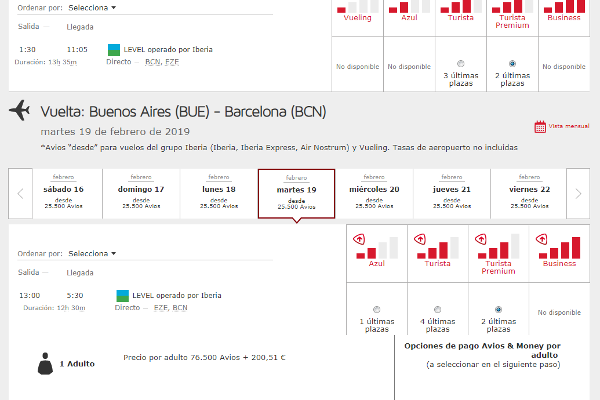Click the 11:05 arrival time
Screen dimensions: 600x400
[x=77, y=50]
